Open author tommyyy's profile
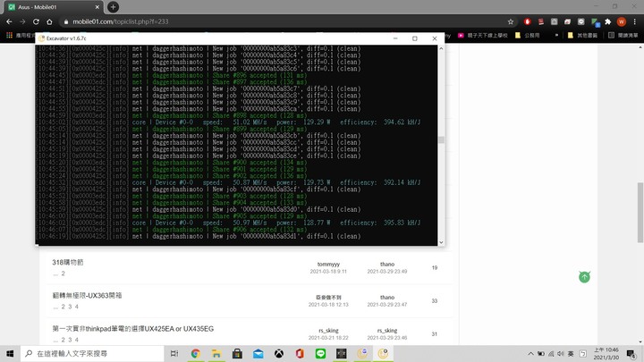Viewport: 644px width, 362px height. (328, 265)
